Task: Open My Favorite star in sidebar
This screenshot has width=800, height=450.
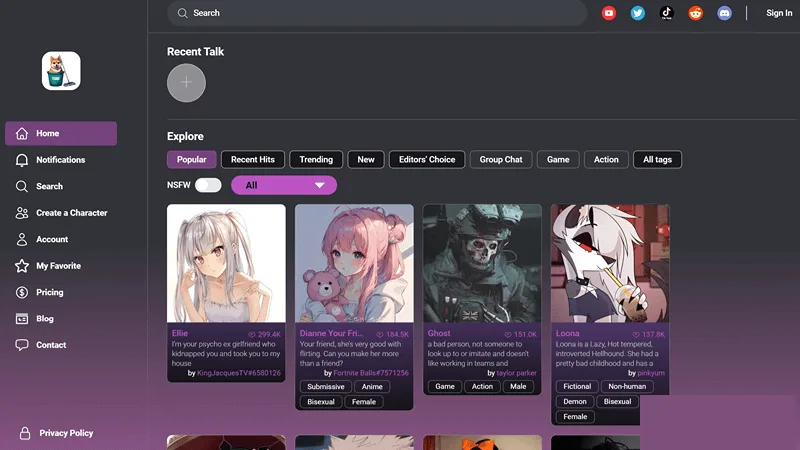Action: click(21, 266)
